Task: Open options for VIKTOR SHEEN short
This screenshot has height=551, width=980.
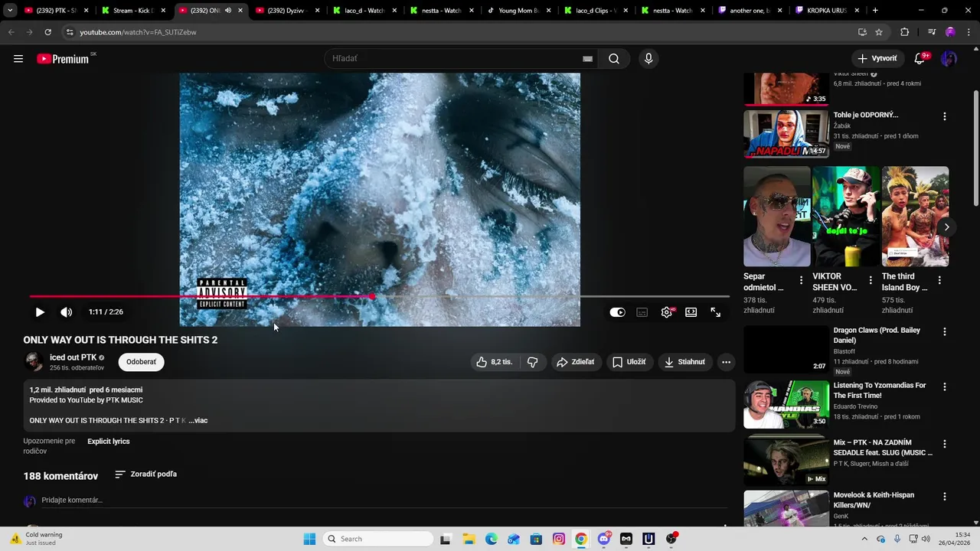Action: [870, 280]
